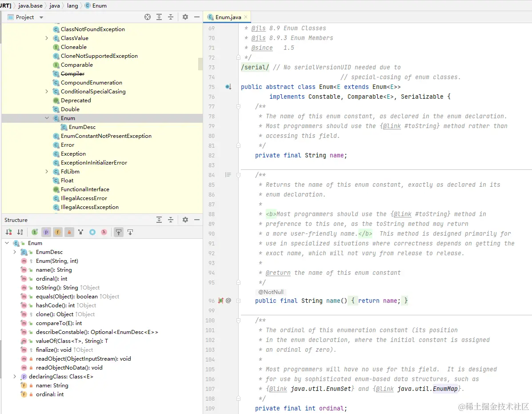Image resolution: width=532 pixels, height=414 pixels.
Task: Click the annotation @ gutter icon at line 96
Action: 228,301
